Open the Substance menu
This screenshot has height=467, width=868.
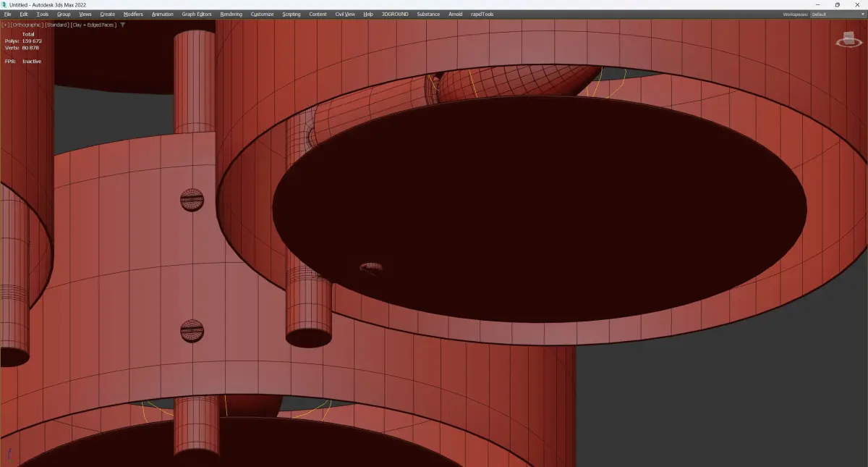pyautogui.click(x=428, y=14)
